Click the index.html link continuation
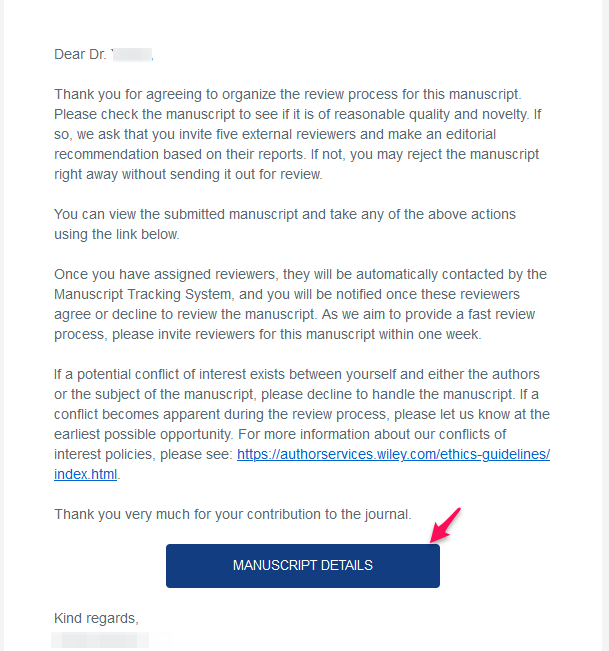The image size is (609, 651). pyautogui.click(x=86, y=474)
